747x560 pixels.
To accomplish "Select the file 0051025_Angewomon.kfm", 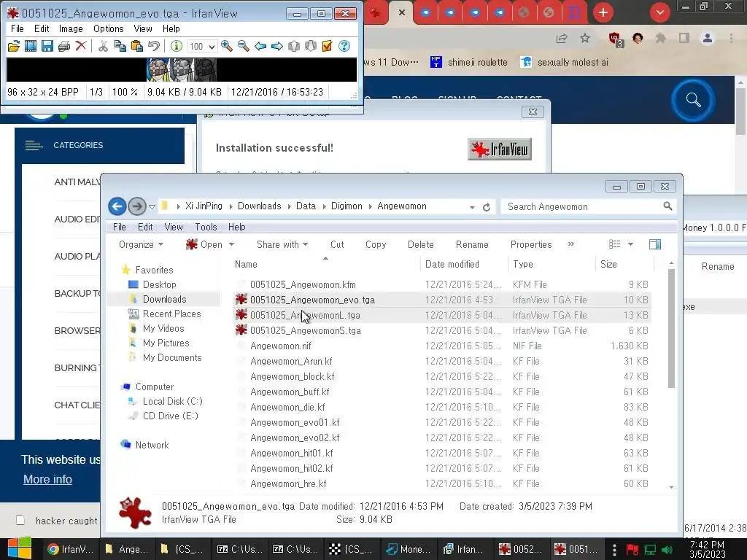I will coord(303,285).
